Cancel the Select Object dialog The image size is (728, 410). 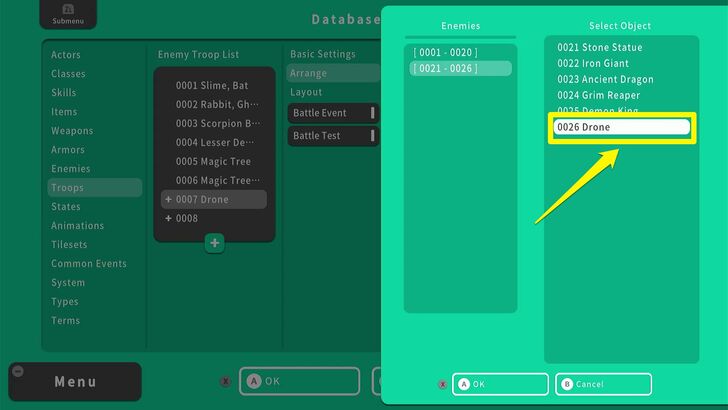point(603,384)
